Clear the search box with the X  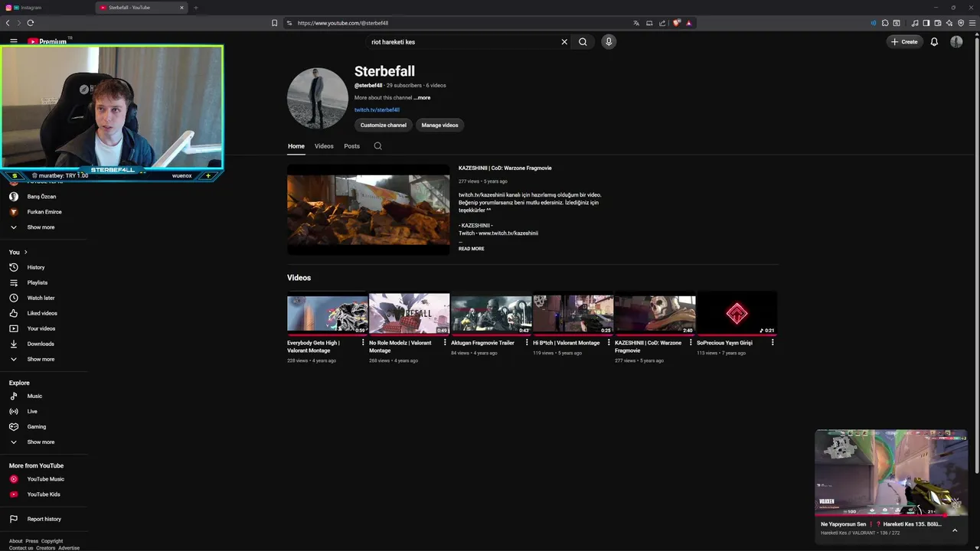(564, 42)
